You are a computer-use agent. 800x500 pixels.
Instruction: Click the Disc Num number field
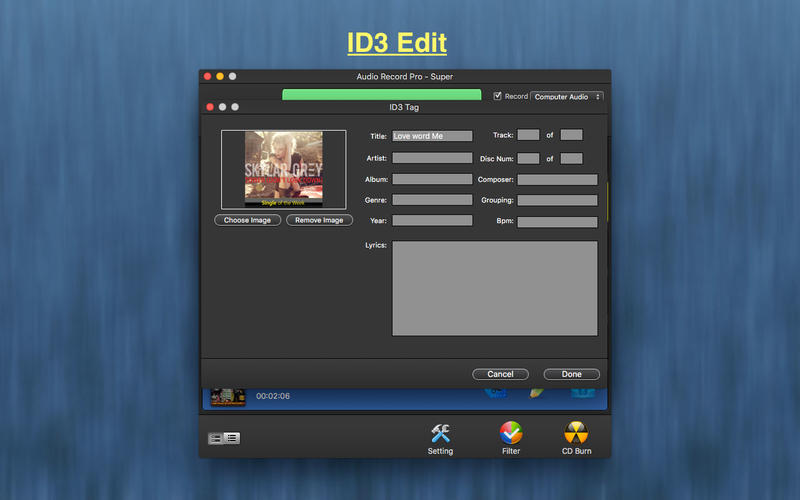pos(528,158)
